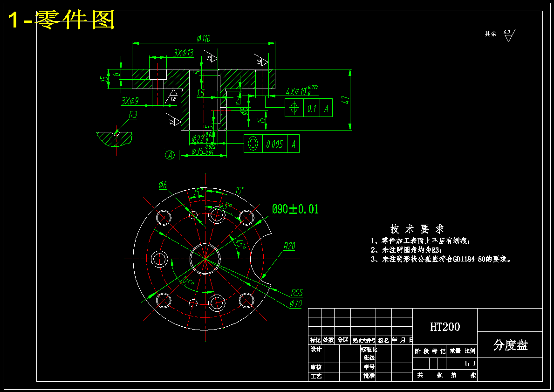Click the R20 notch radius label
The width and height of the screenshot is (554, 392).
(289, 246)
